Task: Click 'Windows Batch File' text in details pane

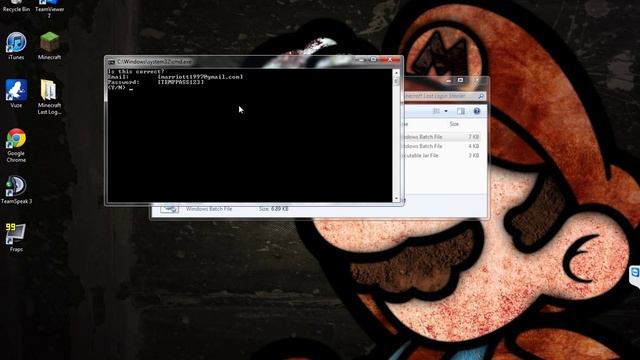Action: [209, 209]
